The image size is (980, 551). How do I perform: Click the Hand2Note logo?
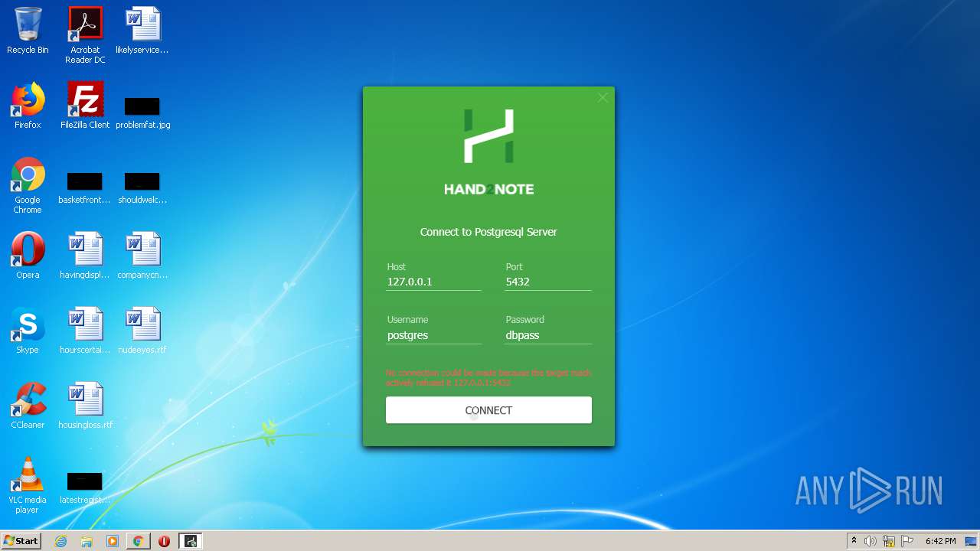(488, 152)
